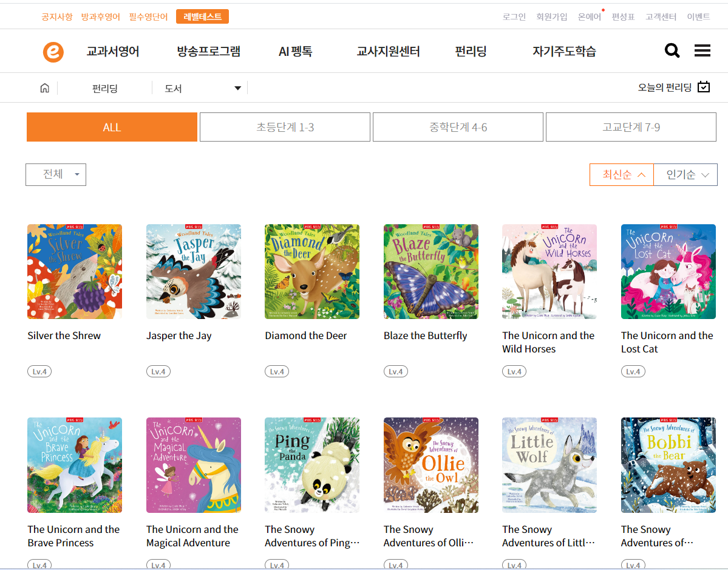The height and width of the screenshot is (570, 728).
Task: Open AI 펭톡 main menu
Action: point(295,51)
